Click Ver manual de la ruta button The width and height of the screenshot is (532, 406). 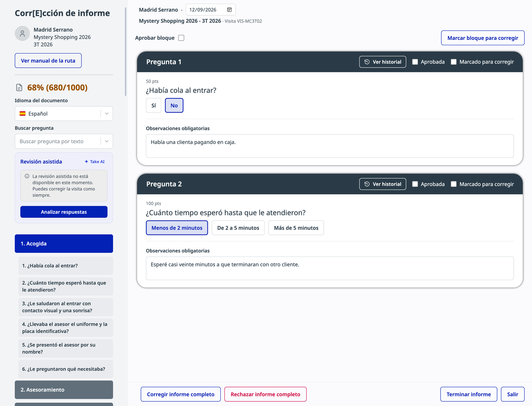pyautogui.click(x=48, y=60)
